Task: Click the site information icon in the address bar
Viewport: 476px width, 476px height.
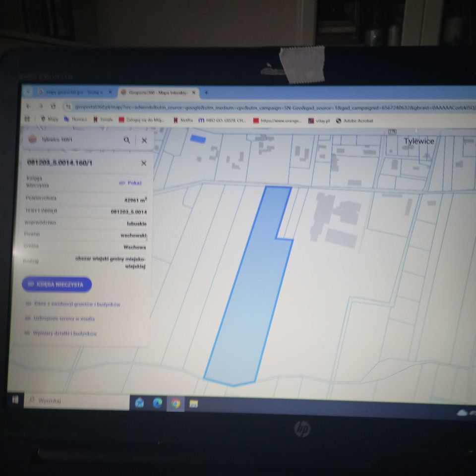Action: tap(68, 107)
